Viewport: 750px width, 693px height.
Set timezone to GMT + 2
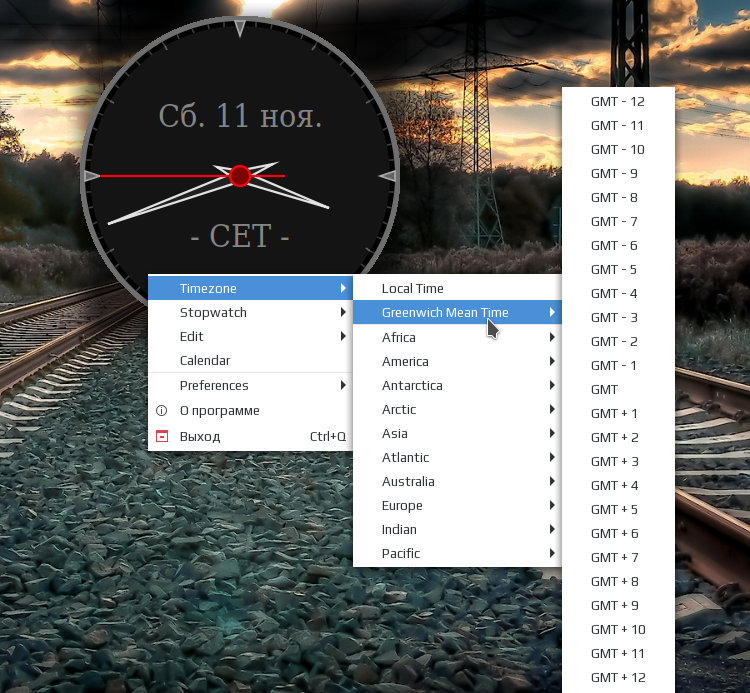[618, 437]
